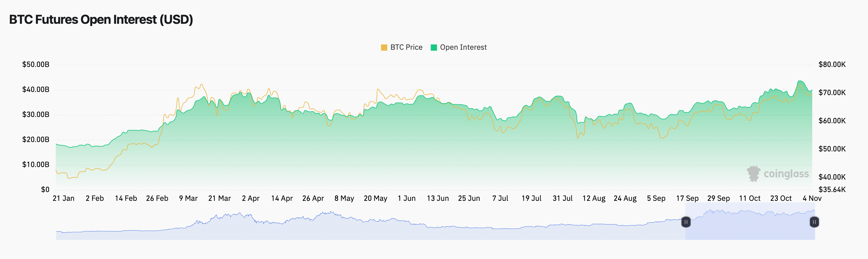Screen dimensions: 868x259
Task: Toggle the BTC Price legend label
Action: (x=406, y=47)
